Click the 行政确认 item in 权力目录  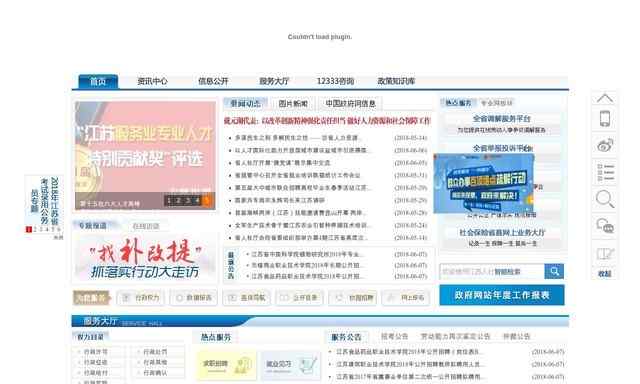tap(155, 373)
